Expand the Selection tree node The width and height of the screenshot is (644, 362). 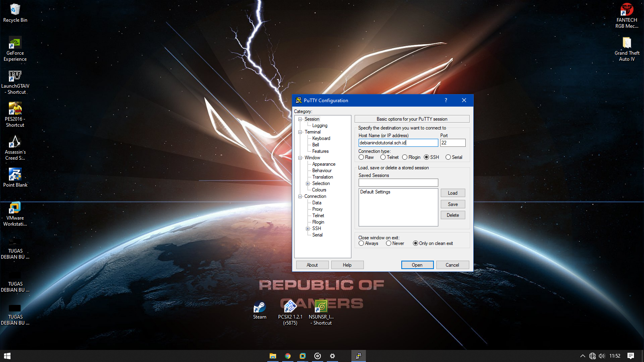point(308,183)
